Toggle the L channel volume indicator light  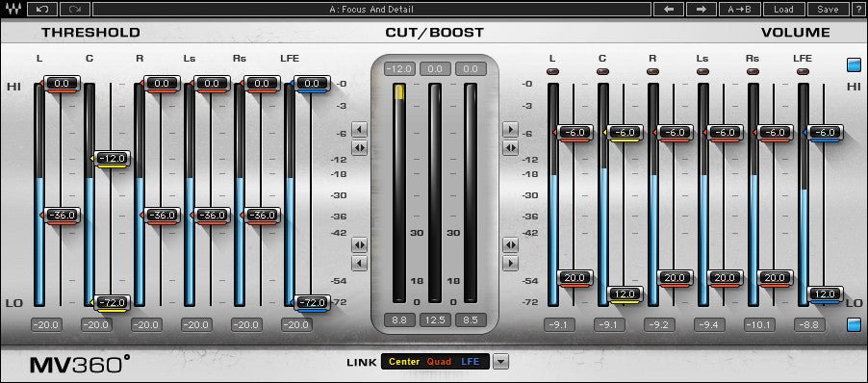coord(552,71)
